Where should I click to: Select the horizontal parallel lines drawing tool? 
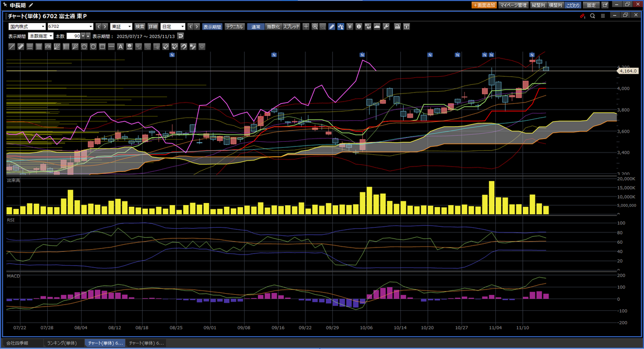(x=30, y=46)
